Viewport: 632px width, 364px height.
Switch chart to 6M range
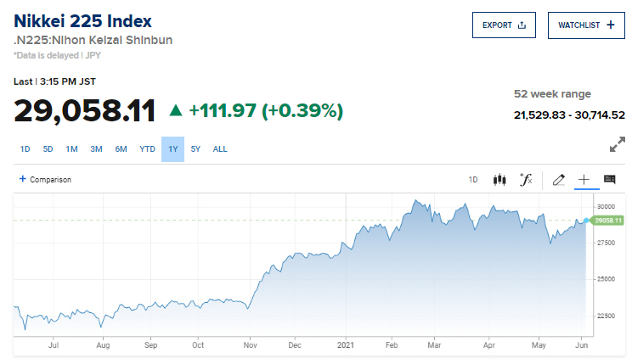tap(121, 149)
